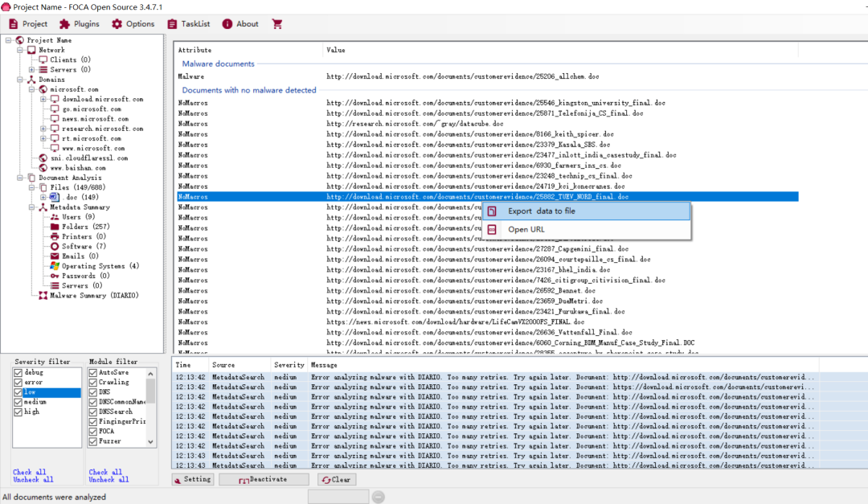Click the .doc (149) Word file icon
Viewport: 868px width, 504px height.
pos(55,197)
